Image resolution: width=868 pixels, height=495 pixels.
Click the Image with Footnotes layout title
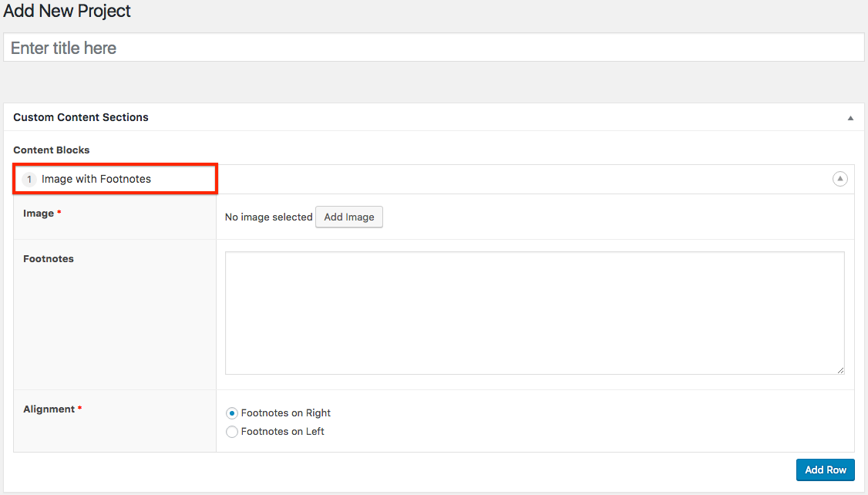point(96,179)
